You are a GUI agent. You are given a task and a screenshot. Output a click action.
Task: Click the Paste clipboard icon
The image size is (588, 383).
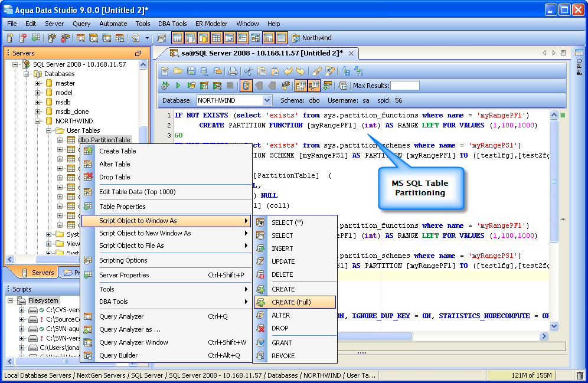(x=275, y=71)
